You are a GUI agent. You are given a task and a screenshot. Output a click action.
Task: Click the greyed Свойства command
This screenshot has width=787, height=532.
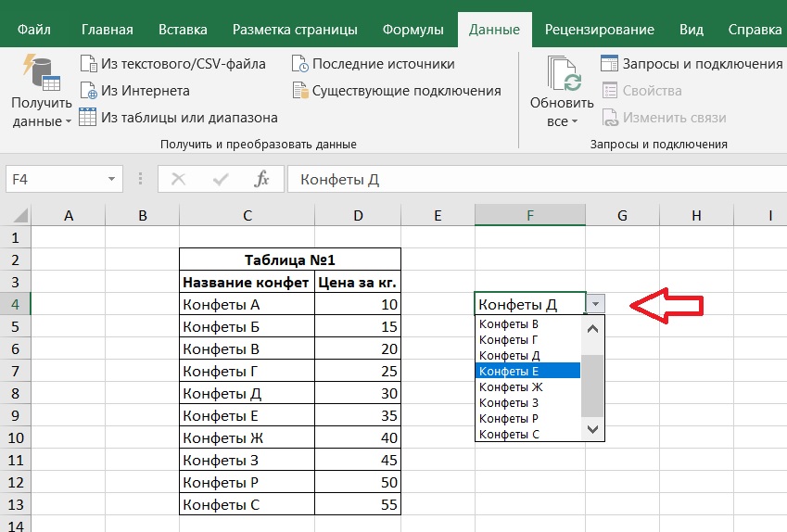coord(642,91)
